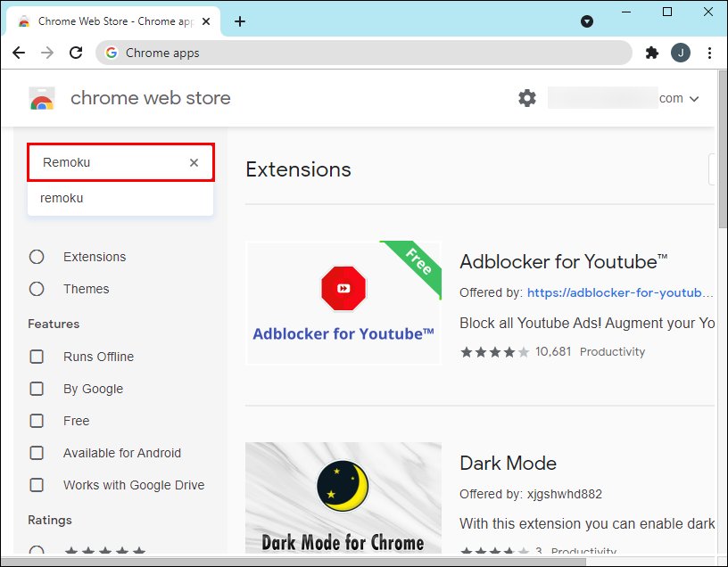The height and width of the screenshot is (567, 728).
Task: Open the J profile avatar
Action: pyautogui.click(x=680, y=53)
